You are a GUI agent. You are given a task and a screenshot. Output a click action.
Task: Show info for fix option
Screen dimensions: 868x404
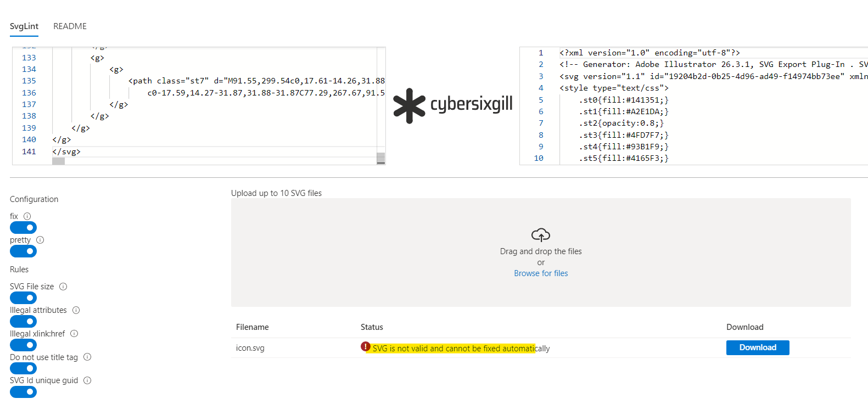pos(27,216)
